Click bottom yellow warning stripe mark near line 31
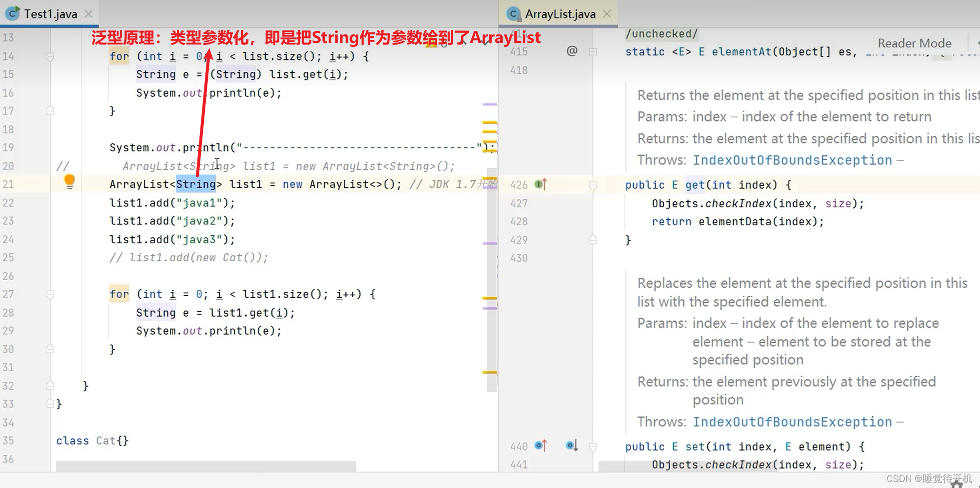Viewport: 980px width, 488px height. pos(490,372)
